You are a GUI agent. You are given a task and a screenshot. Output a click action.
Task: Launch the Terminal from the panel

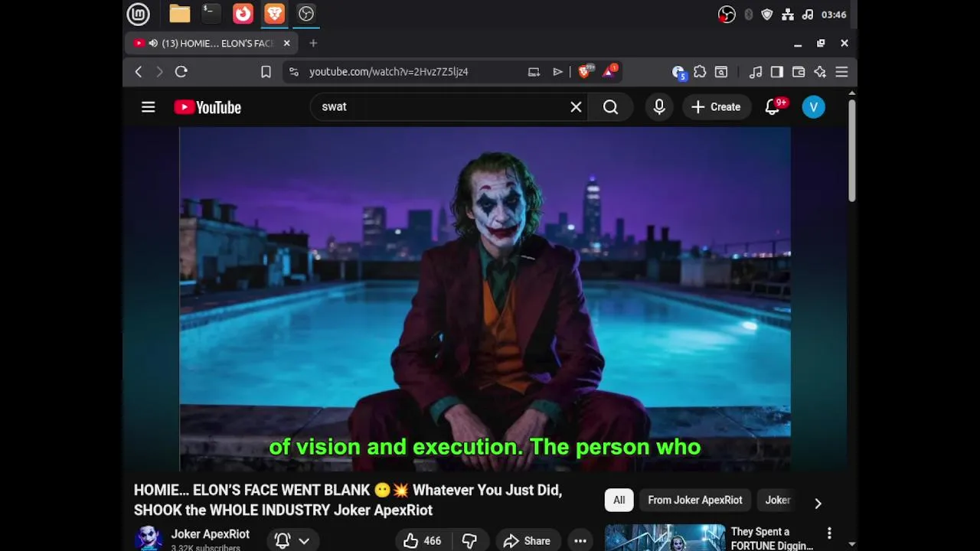[x=211, y=14]
